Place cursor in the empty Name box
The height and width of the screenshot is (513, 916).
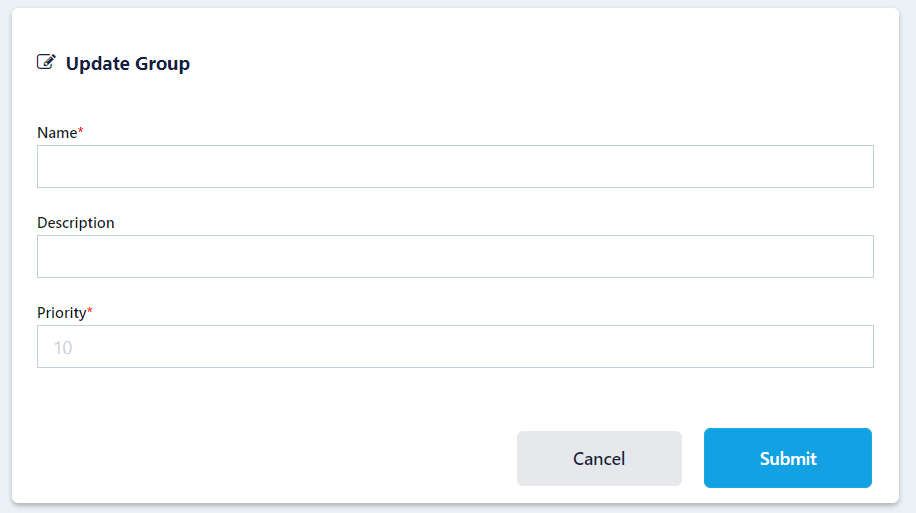click(x=455, y=167)
